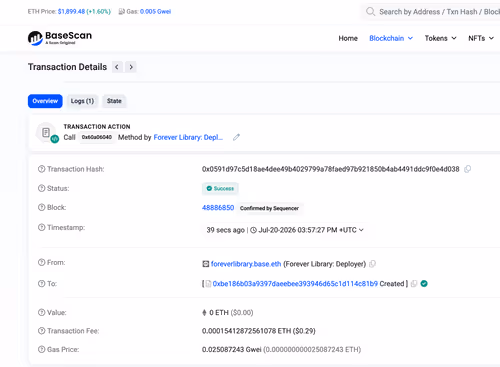Screen dimensions: 500x367
Task: Copy the transaction hash icon
Action: [x=468, y=169]
